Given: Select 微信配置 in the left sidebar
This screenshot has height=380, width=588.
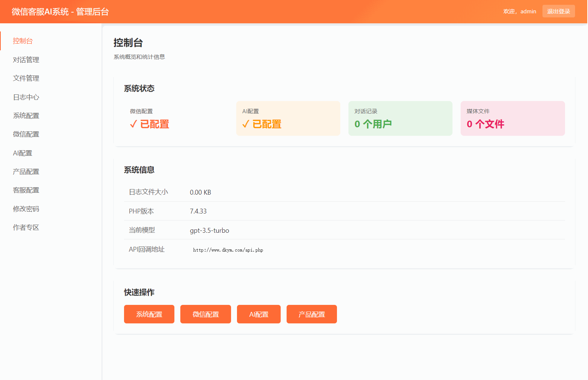Looking at the screenshot, I should [26, 134].
